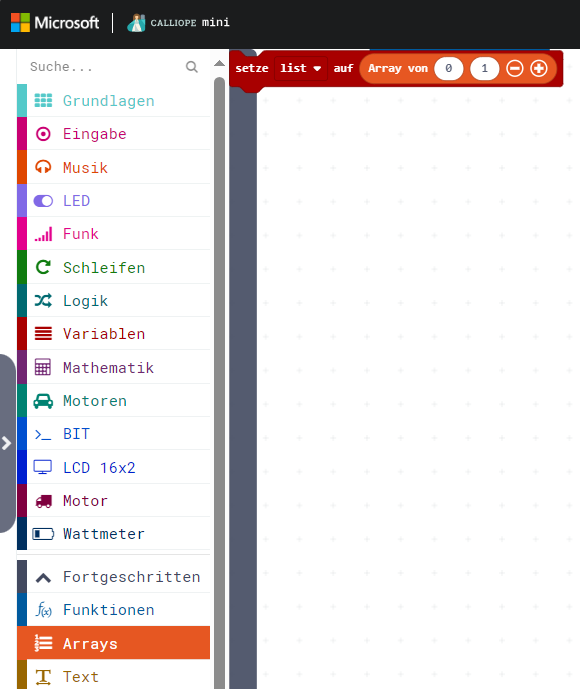Click the Grundlagen grid icon

pyautogui.click(x=43, y=101)
